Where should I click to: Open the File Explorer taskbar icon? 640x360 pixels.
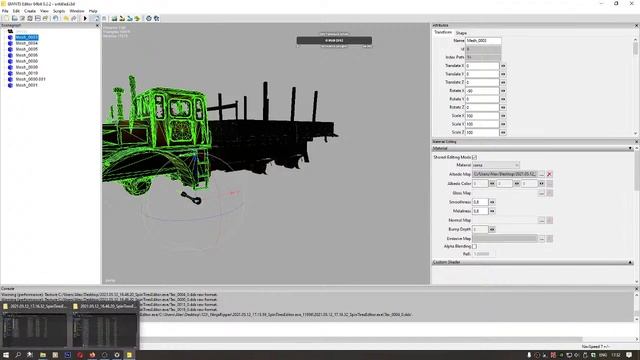(x=42, y=355)
